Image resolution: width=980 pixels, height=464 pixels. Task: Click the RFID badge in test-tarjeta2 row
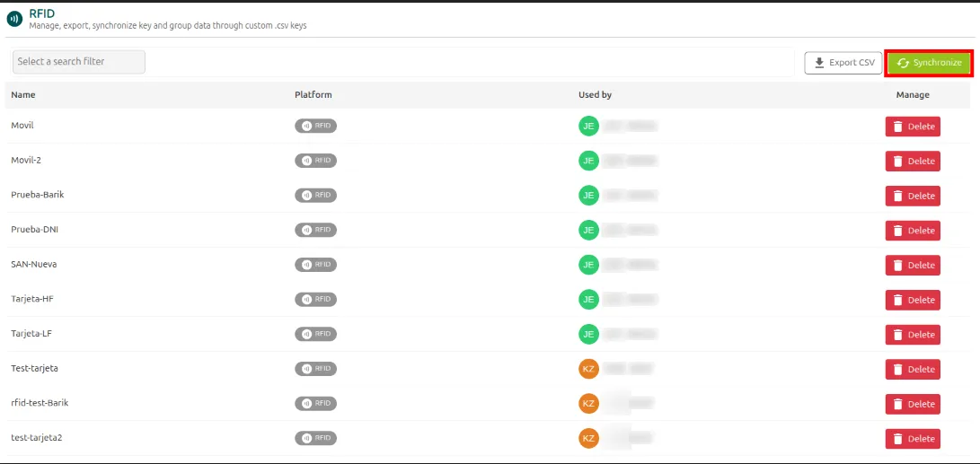click(315, 438)
